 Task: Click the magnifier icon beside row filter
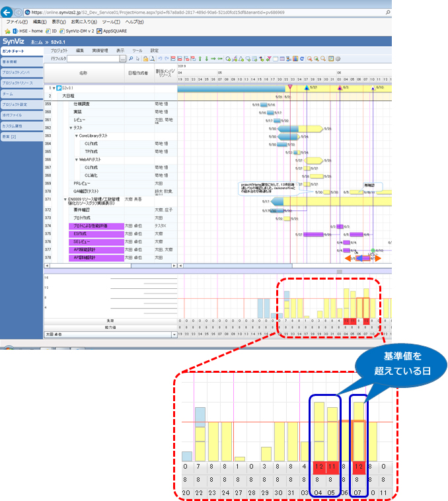tap(131, 59)
